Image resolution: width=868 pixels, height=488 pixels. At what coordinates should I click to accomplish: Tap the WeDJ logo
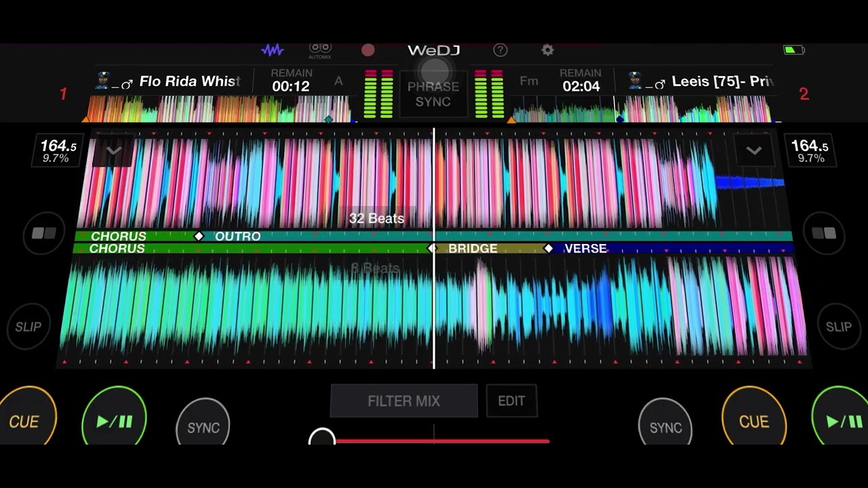click(433, 50)
